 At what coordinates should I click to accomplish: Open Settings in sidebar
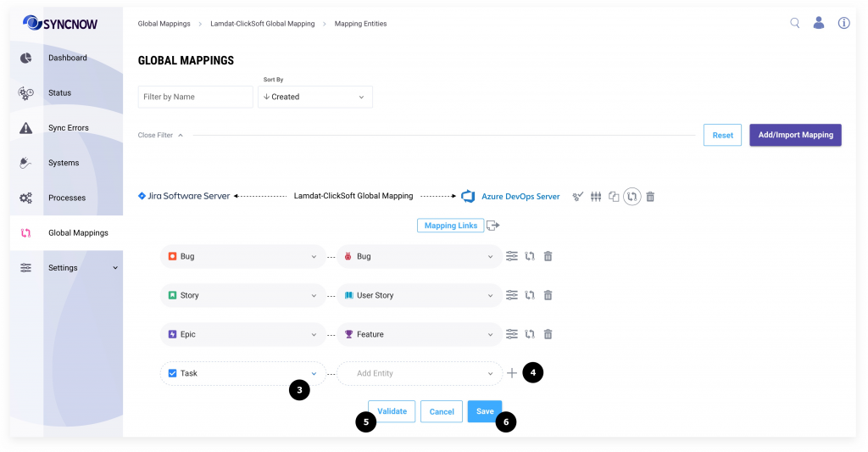pos(63,268)
